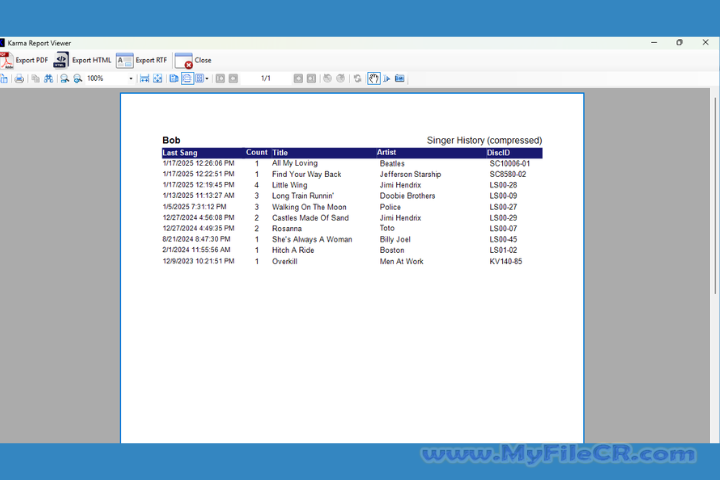
Task: Click the title Find Your Way Back
Action: [x=307, y=174]
